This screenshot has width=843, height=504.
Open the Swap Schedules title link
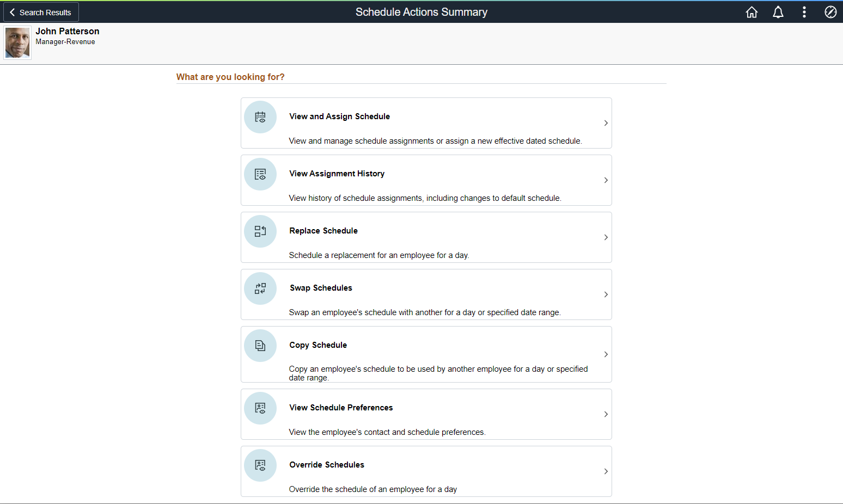tap(321, 288)
